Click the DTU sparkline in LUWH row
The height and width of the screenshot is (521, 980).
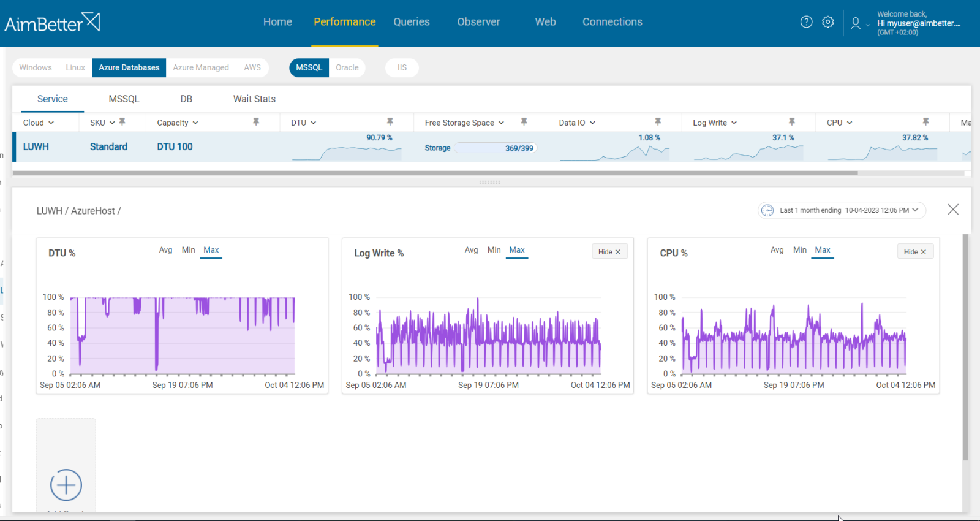(347, 153)
